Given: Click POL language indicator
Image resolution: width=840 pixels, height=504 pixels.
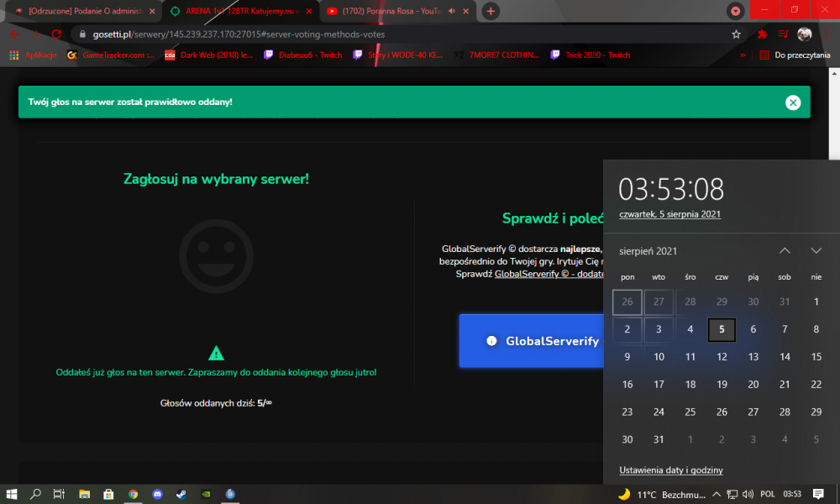Looking at the screenshot, I should coord(767,494).
